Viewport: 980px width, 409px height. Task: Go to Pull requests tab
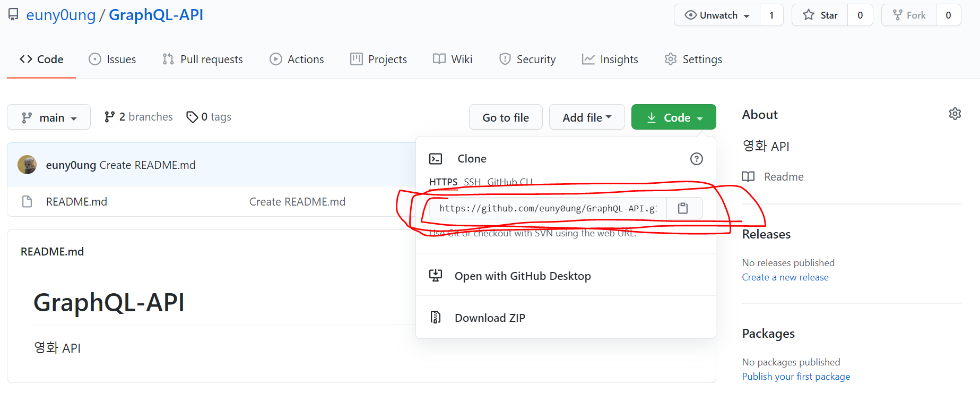pos(203,59)
